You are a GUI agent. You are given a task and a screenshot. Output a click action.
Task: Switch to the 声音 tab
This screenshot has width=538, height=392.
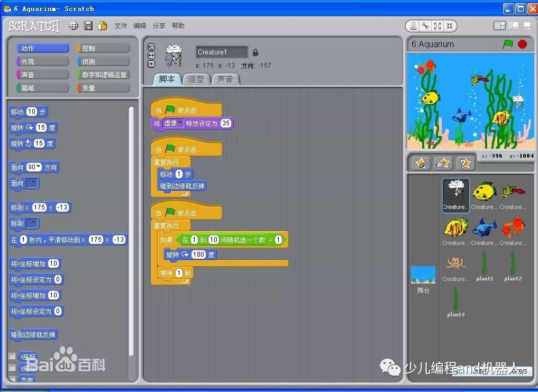pos(225,79)
